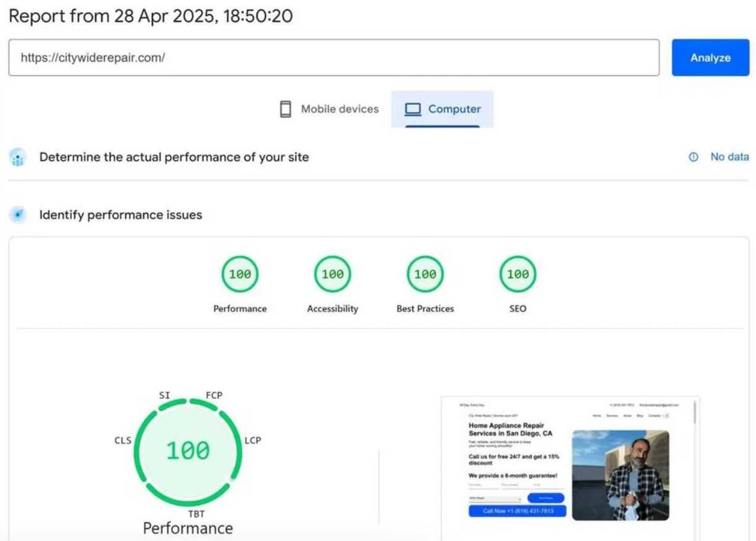Click the SI metric label on gauge
This screenshot has width=756, height=541.
[165, 395]
